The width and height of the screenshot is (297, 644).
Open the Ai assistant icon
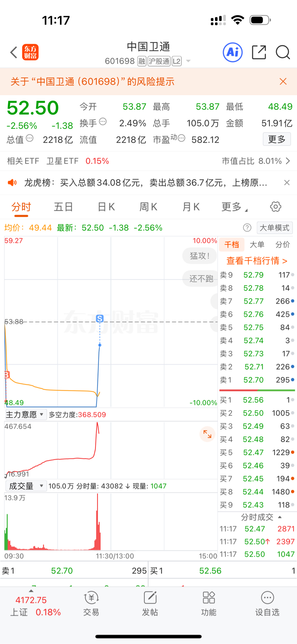coord(233,52)
